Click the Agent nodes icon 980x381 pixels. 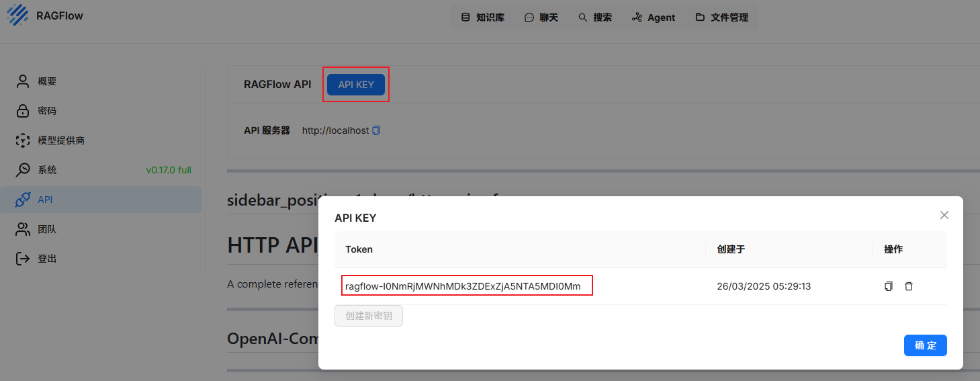pyautogui.click(x=637, y=17)
